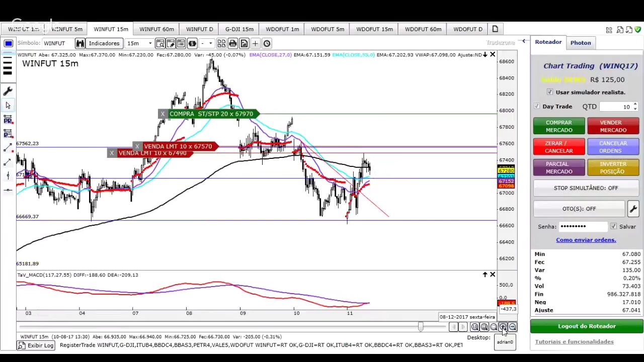Toggle the Day Trade checkbox
Screen dimensions: 644x362
(537, 106)
